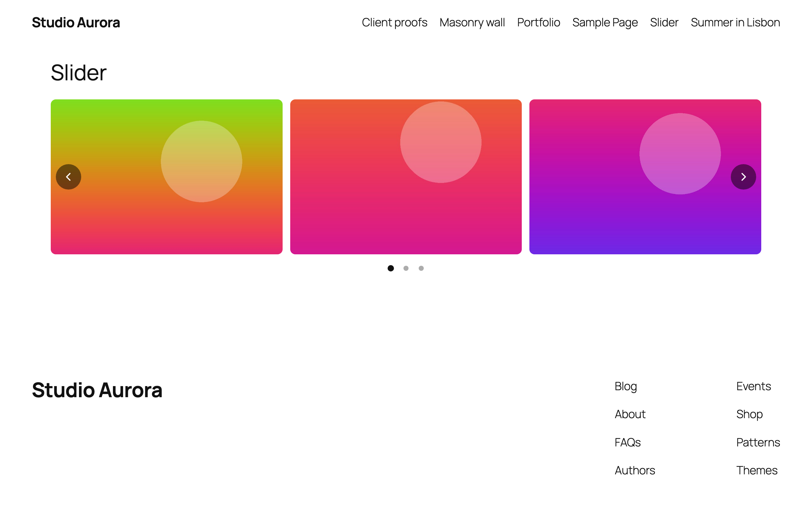
Task: Click the pink-to-purple gradient slide image
Action: tap(645, 177)
